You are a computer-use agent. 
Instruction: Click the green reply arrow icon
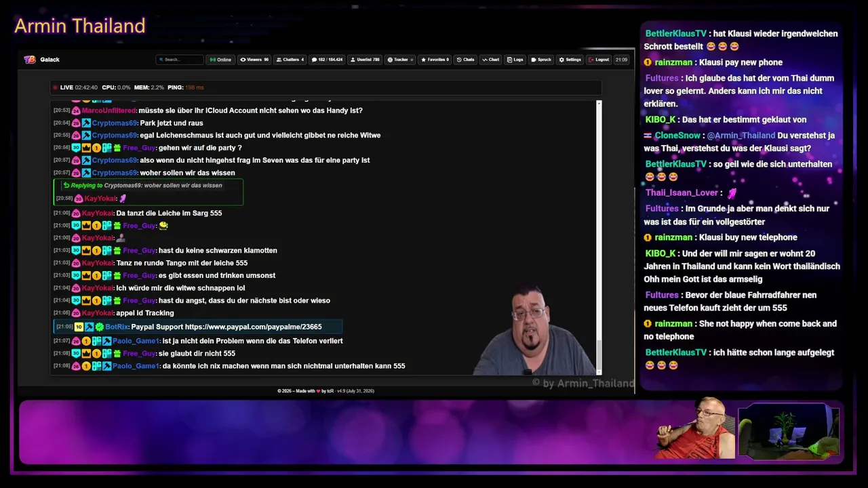pos(66,185)
